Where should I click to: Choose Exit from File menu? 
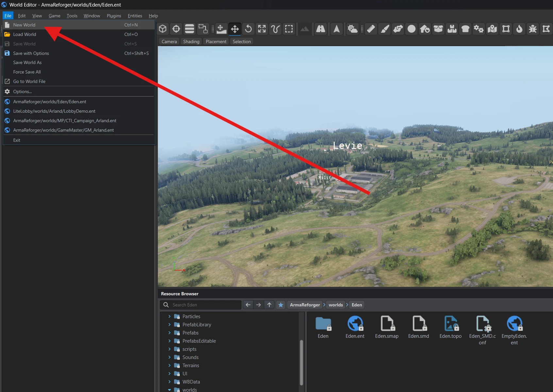(78, 140)
